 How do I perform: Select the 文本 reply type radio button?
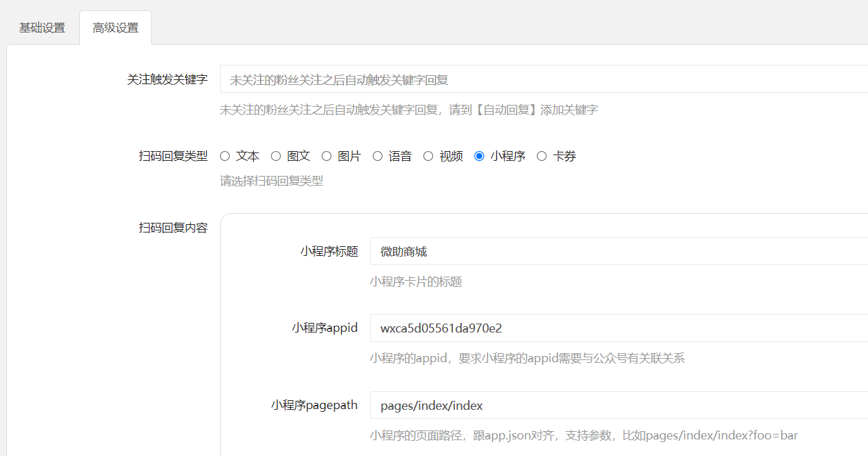(x=225, y=156)
